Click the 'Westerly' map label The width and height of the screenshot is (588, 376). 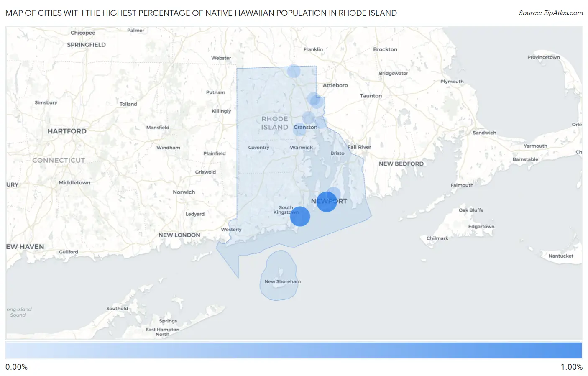[x=231, y=230]
